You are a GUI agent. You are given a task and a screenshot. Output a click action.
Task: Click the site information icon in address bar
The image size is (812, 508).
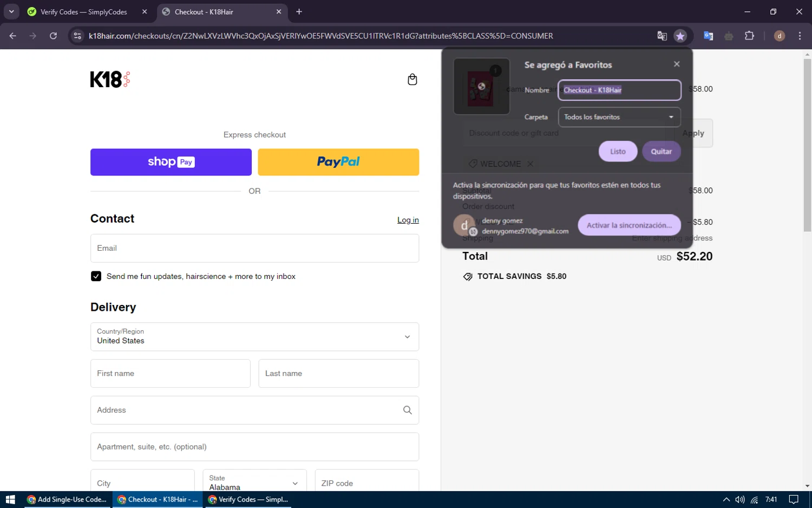[x=77, y=36]
